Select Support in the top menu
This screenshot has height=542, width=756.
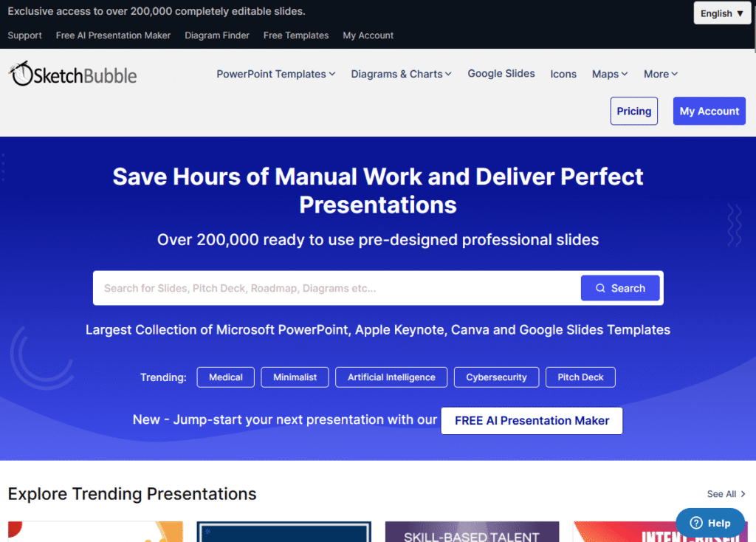click(24, 35)
